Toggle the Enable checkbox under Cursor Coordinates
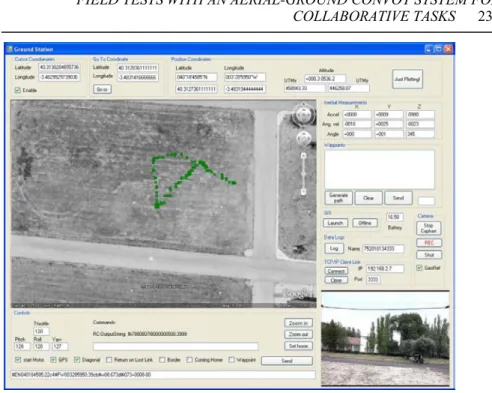 coord(18,90)
